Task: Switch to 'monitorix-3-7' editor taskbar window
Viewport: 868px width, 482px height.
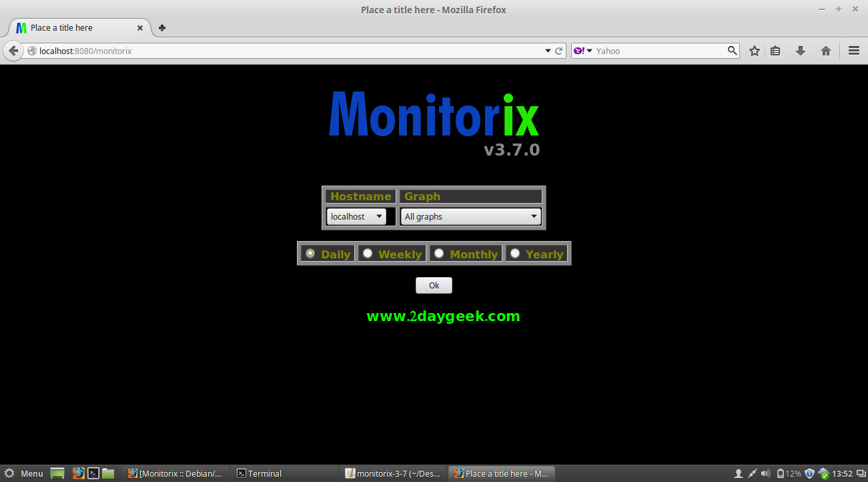Action: [394, 473]
